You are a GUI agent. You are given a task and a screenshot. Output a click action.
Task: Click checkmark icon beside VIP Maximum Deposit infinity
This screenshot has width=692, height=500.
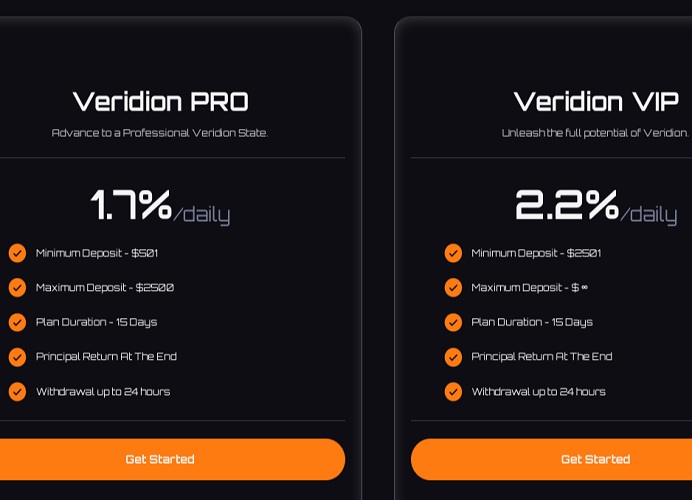[x=453, y=287]
